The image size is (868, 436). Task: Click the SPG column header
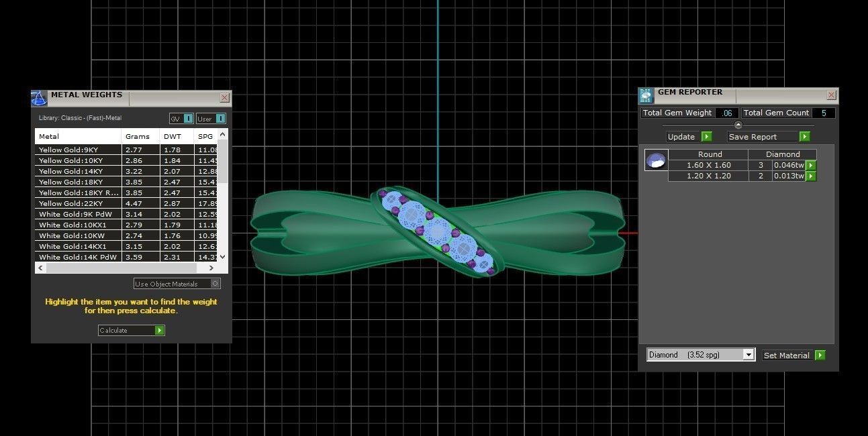click(x=206, y=136)
